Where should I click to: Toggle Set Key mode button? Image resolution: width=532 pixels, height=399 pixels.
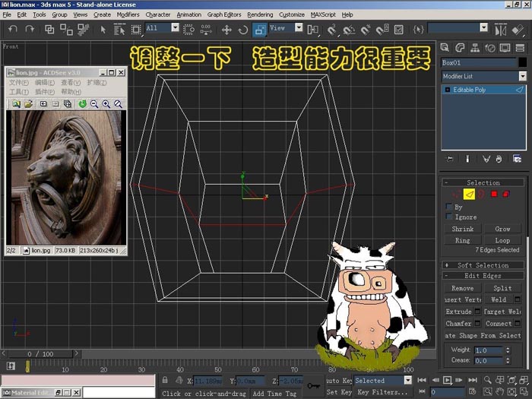[339, 392]
